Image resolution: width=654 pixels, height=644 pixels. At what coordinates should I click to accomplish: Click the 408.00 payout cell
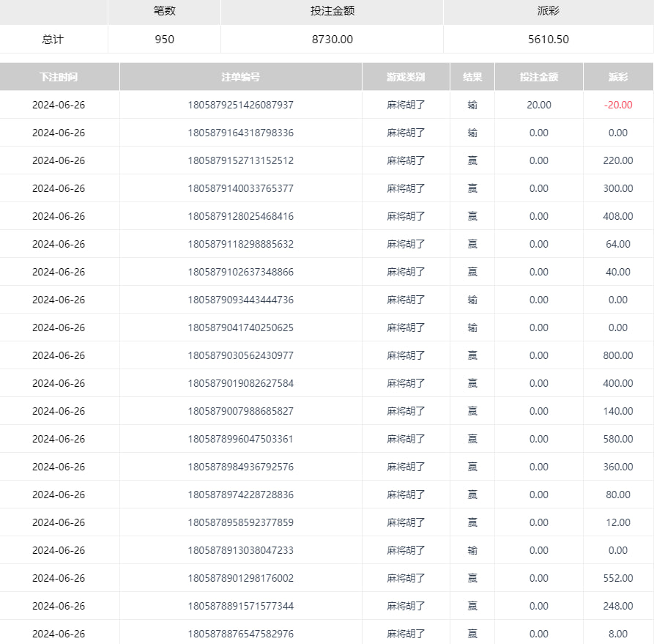(617, 216)
